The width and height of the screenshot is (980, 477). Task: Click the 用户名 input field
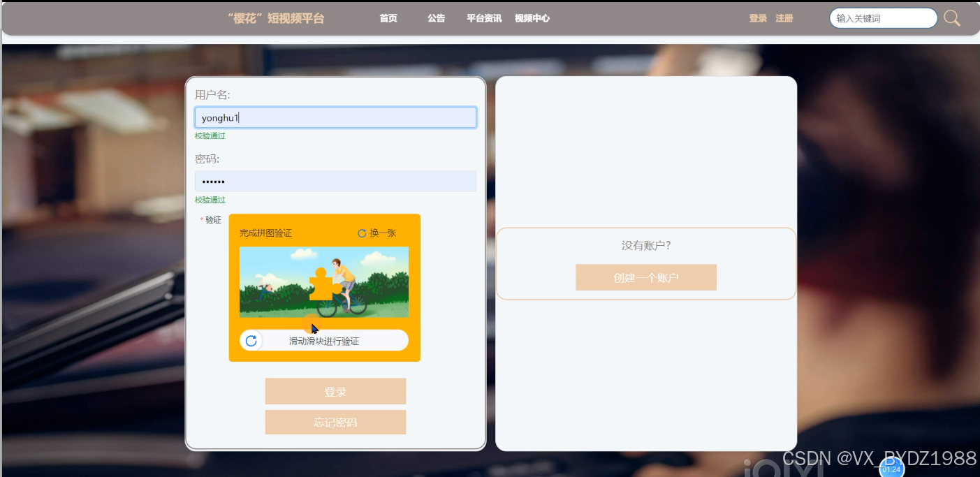[x=335, y=117]
